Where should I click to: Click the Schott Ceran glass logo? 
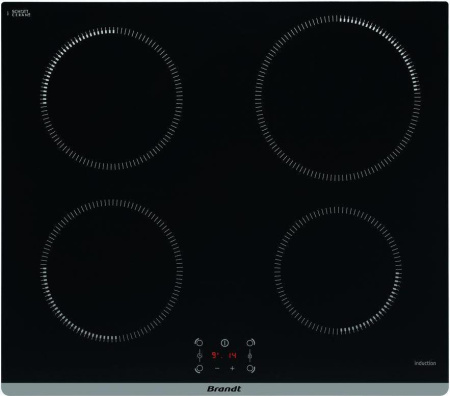click(x=19, y=13)
